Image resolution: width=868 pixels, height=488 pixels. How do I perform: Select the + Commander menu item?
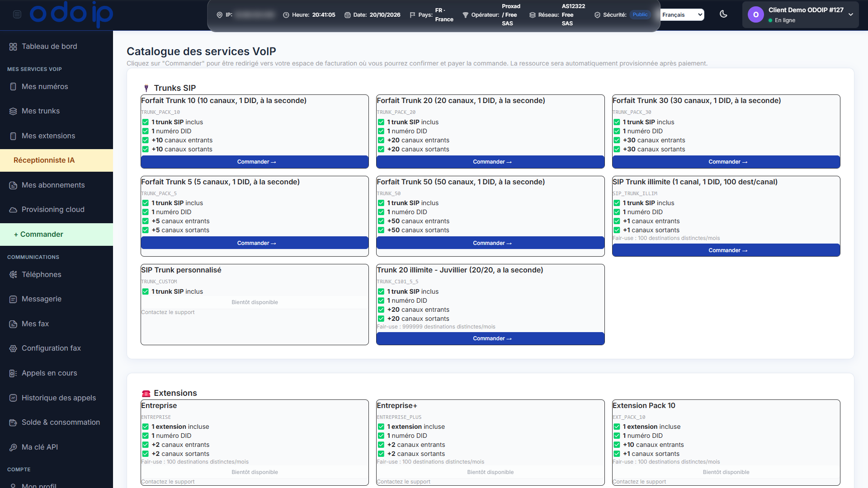click(57, 235)
